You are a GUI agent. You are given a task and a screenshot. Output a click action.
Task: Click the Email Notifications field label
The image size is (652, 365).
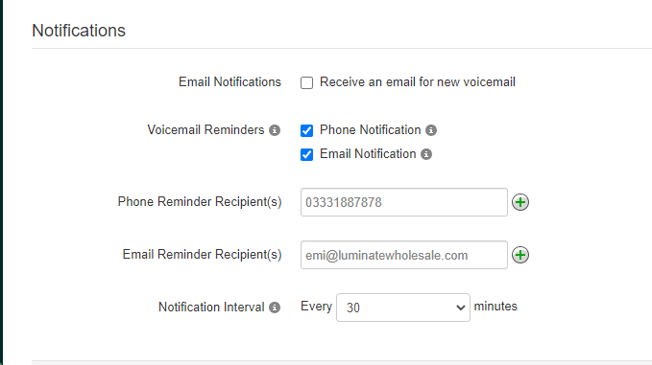pos(230,82)
